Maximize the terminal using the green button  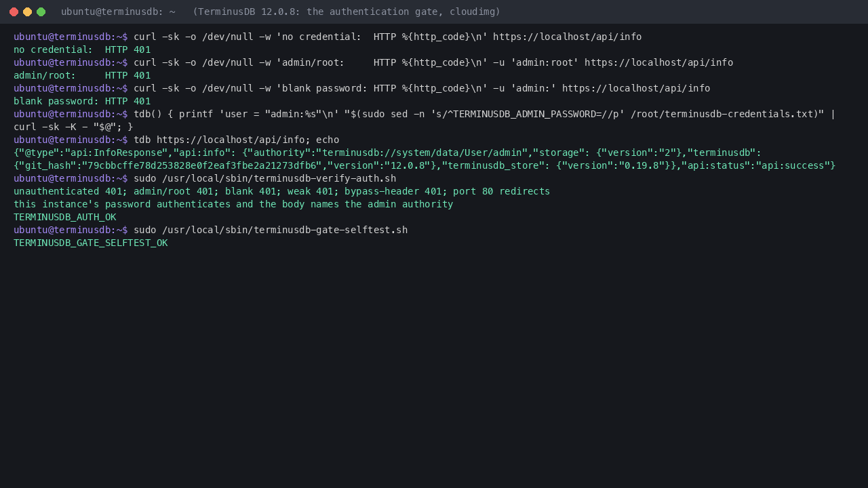pyautogui.click(x=41, y=12)
